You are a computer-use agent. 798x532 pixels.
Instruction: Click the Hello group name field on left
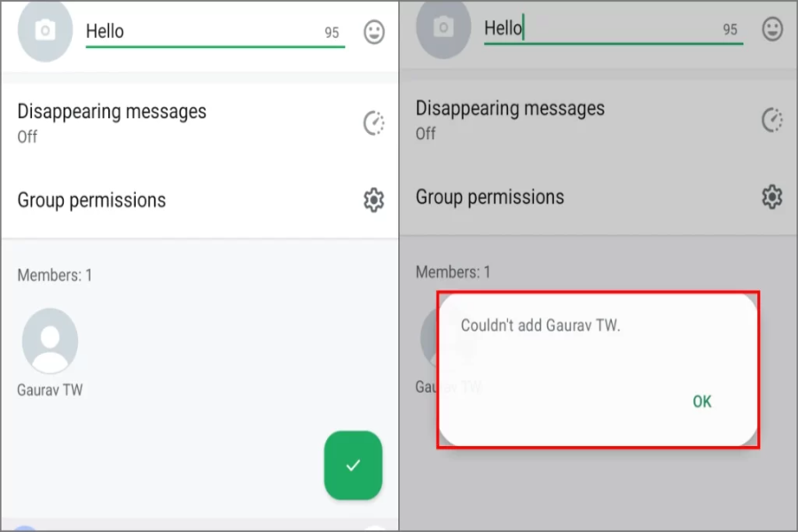pos(215,32)
